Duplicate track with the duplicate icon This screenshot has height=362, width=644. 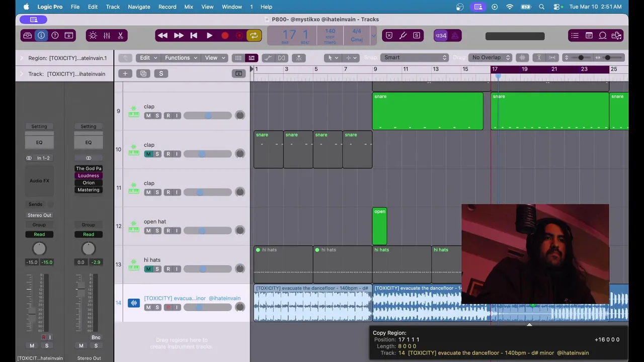pos(143,74)
